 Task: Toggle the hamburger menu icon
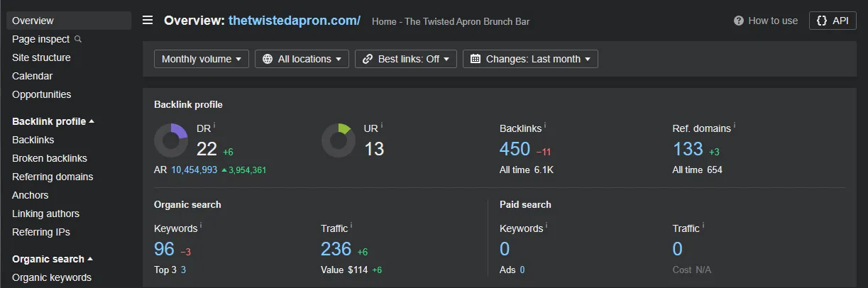click(148, 20)
